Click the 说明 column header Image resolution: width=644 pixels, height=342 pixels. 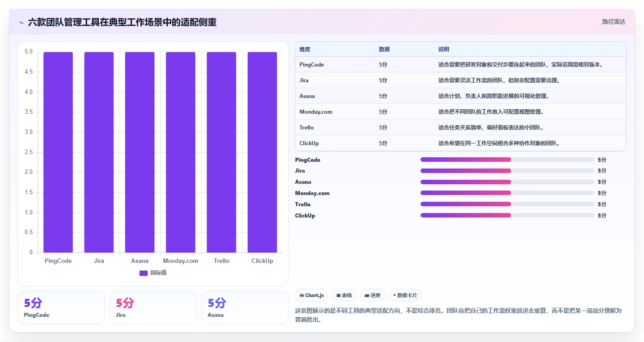(443, 49)
